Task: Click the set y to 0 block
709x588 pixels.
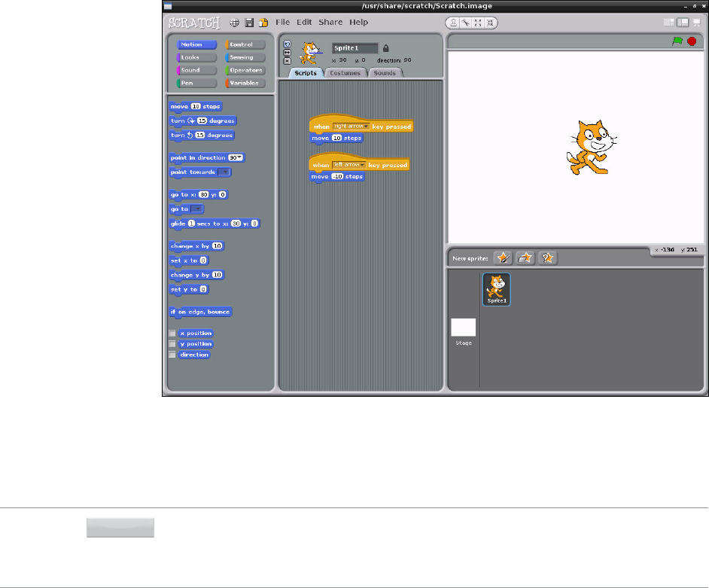Action: click(x=189, y=289)
